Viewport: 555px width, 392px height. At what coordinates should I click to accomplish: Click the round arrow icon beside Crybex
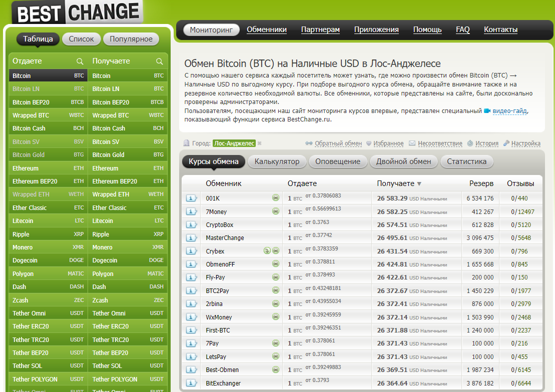point(267,251)
